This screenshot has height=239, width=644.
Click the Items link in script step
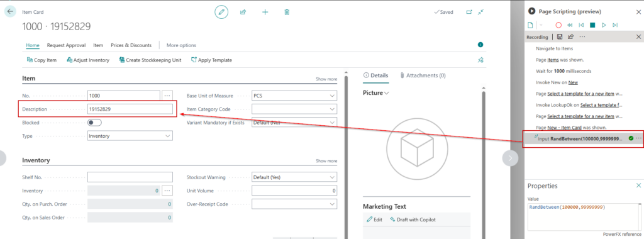tap(553, 60)
